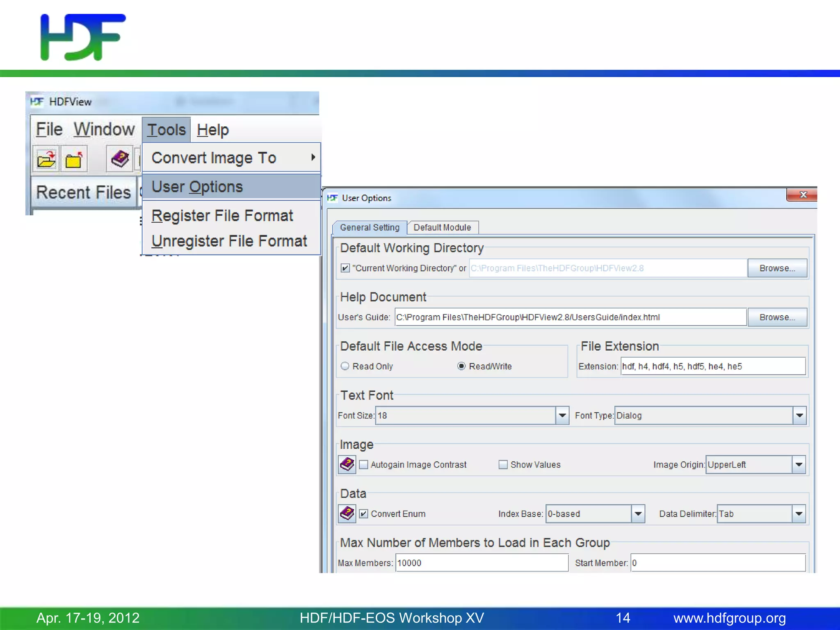Close the User Options dialog
This screenshot has width=840, height=630.
[x=802, y=195]
